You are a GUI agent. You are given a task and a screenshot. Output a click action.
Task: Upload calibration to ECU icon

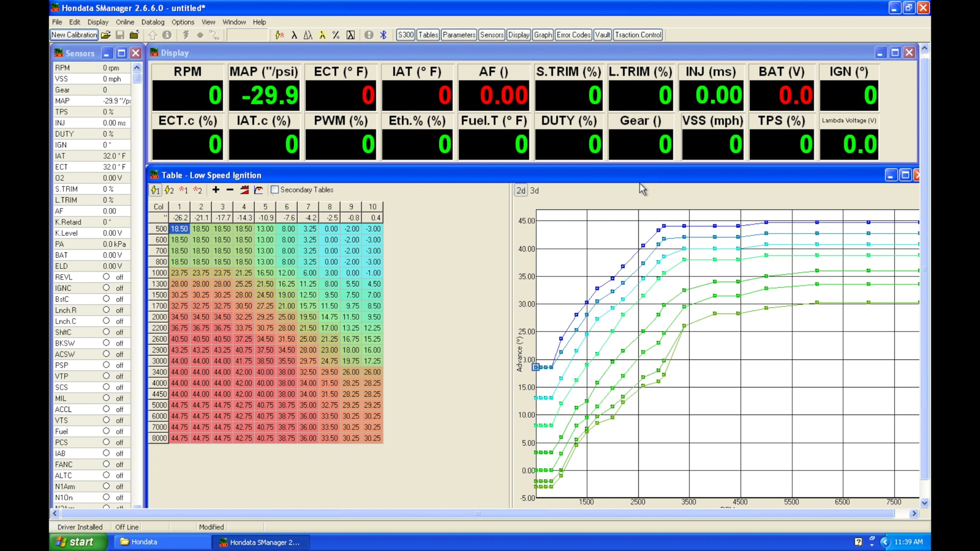point(153,35)
